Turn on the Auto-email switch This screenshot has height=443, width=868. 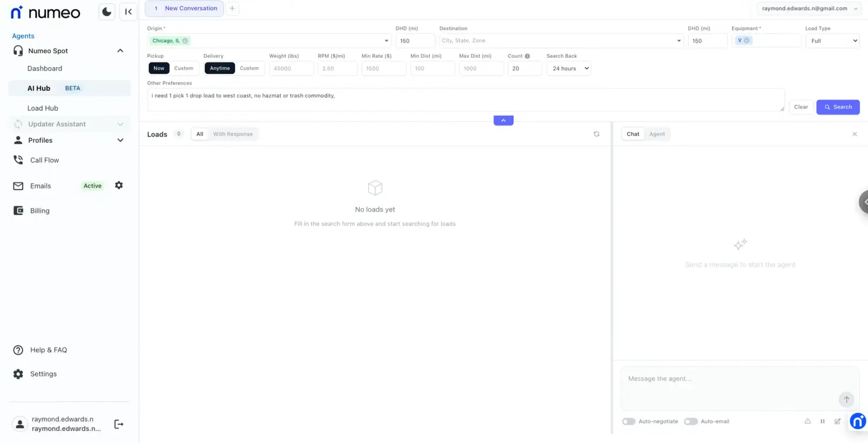click(x=690, y=422)
